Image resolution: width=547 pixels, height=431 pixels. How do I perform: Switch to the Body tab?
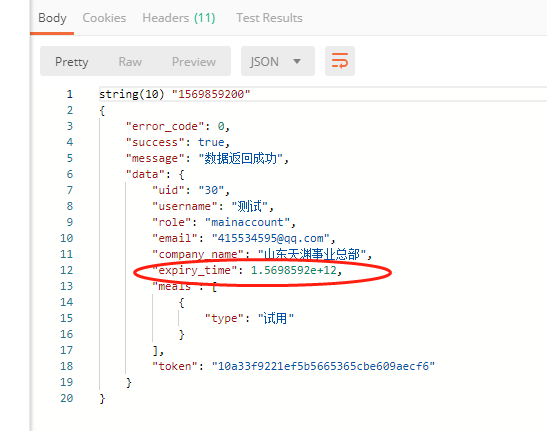[52, 18]
